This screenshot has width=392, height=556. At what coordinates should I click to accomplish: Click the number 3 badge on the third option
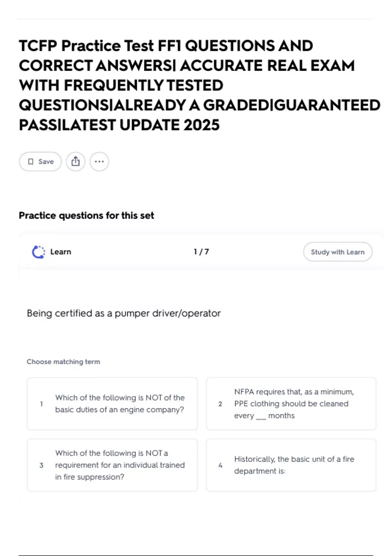(x=41, y=465)
